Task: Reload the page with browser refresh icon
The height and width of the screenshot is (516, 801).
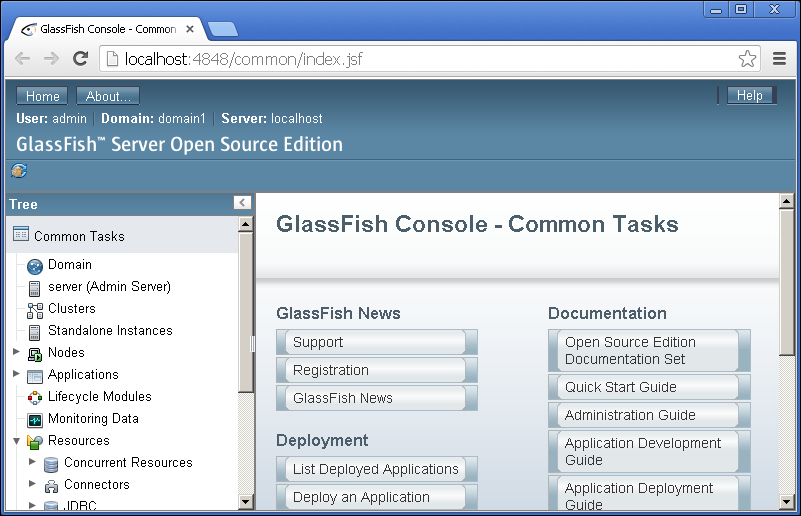Action: tap(80, 59)
